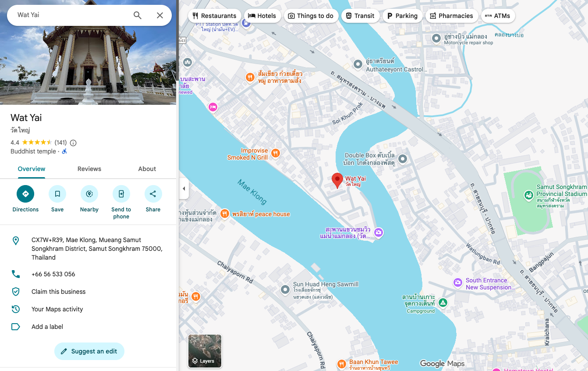This screenshot has width=588, height=371.
Task: Click the (141) reviews count
Action: pos(60,143)
